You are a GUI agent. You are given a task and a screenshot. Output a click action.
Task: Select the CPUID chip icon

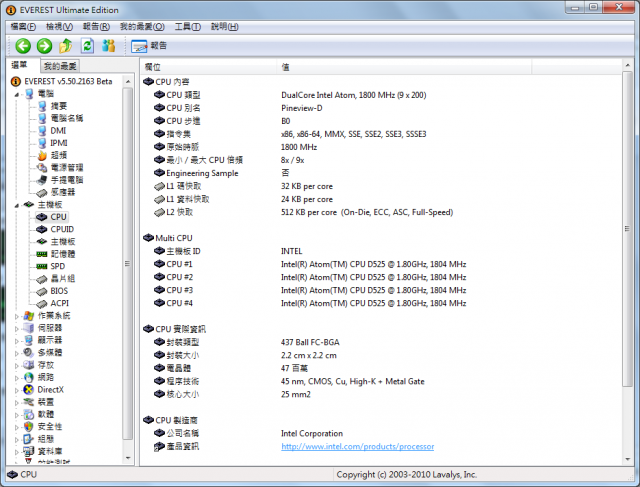click(42, 229)
